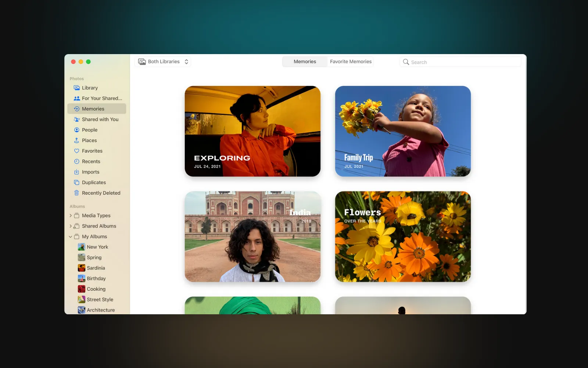Select the Duplicates text label

point(94,183)
